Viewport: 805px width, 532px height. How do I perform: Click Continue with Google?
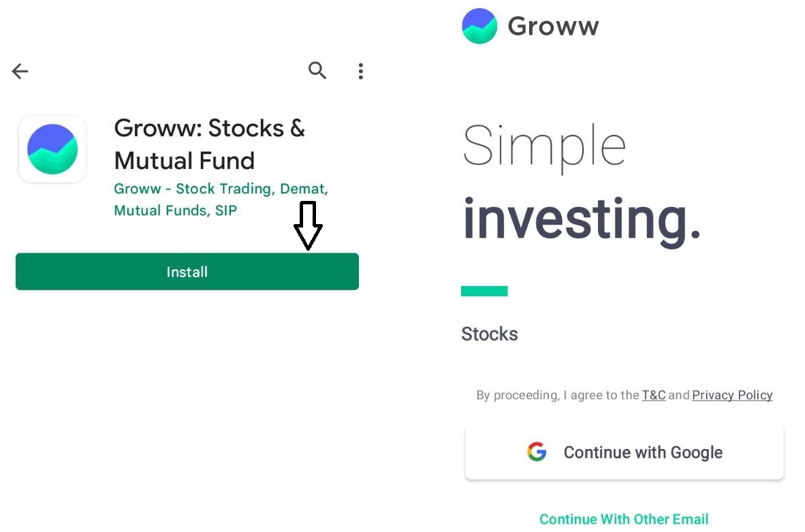point(623,452)
